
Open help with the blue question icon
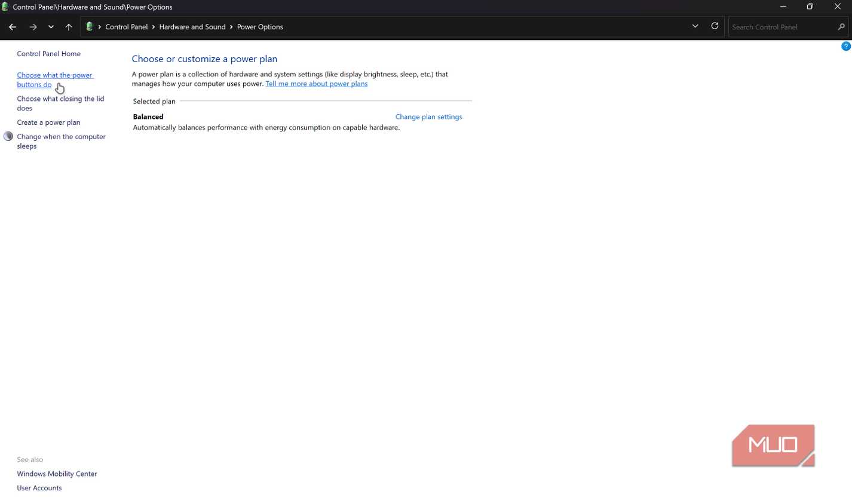[x=846, y=46]
